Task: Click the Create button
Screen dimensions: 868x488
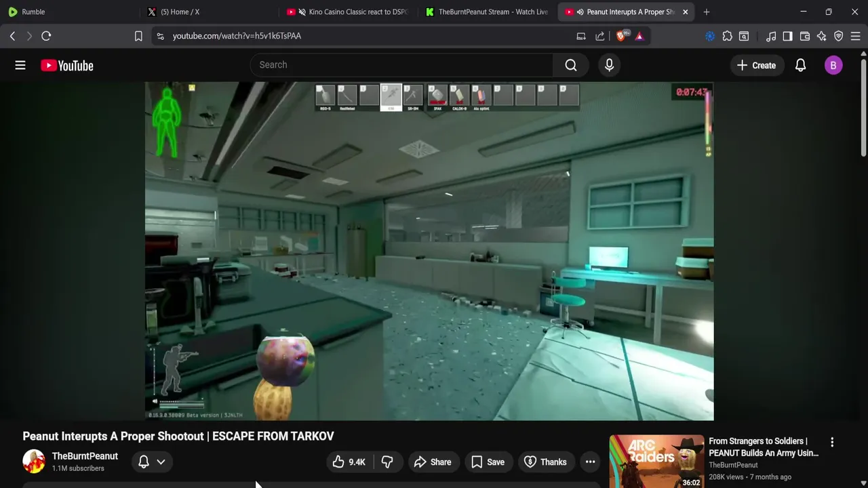Action: (756, 65)
